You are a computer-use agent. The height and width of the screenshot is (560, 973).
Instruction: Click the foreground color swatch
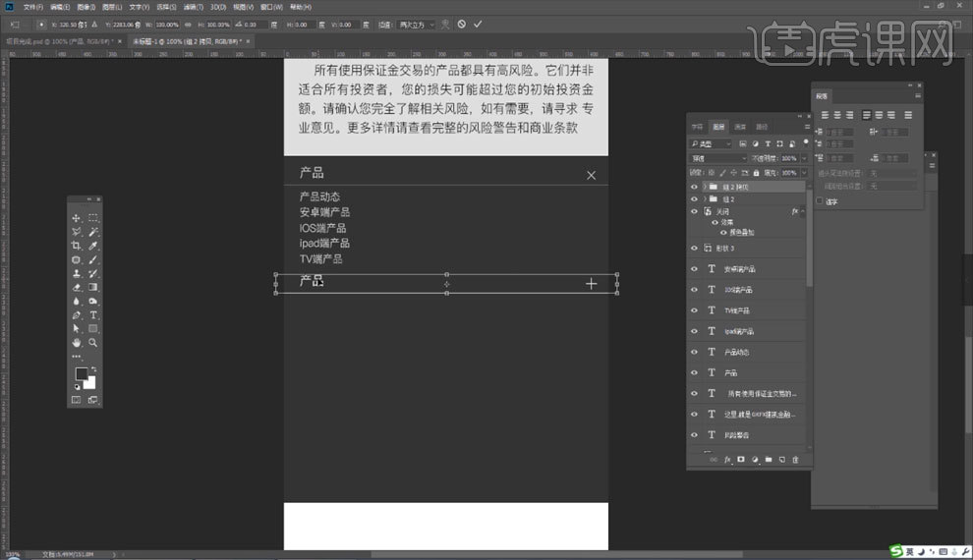[82, 373]
